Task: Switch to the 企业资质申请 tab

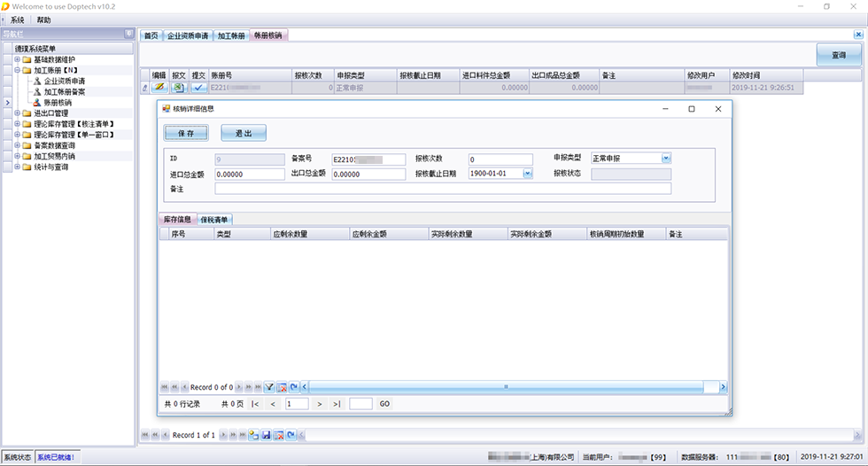Action: coord(188,35)
